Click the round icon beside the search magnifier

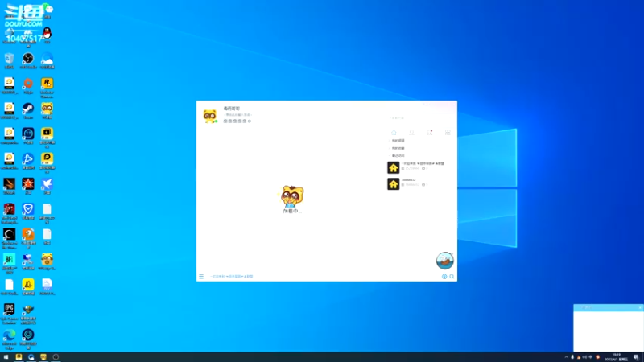[x=444, y=276]
